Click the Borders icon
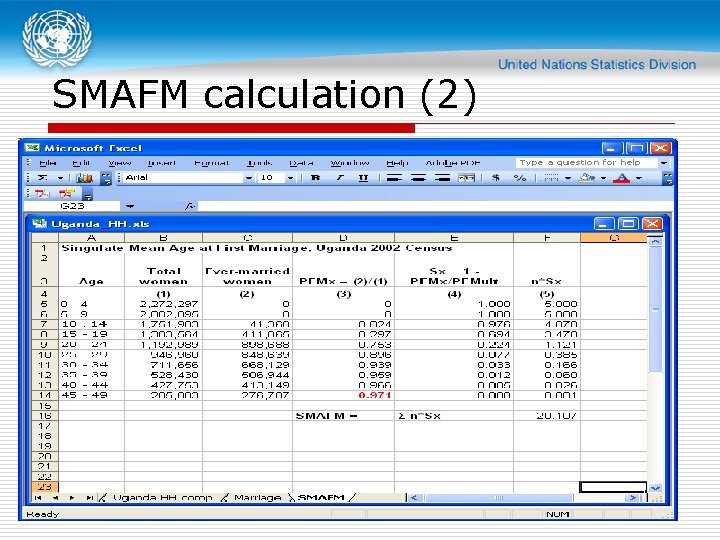 tap(551, 178)
